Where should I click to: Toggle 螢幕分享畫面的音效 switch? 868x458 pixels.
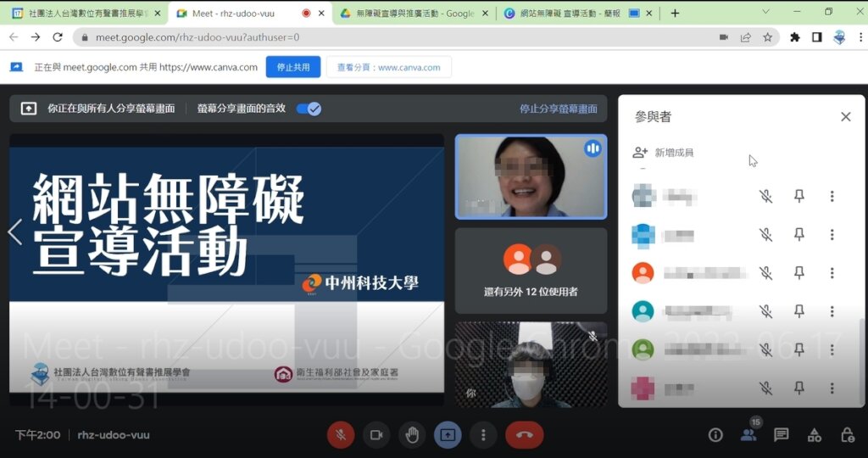pyautogui.click(x=309, y=109)
